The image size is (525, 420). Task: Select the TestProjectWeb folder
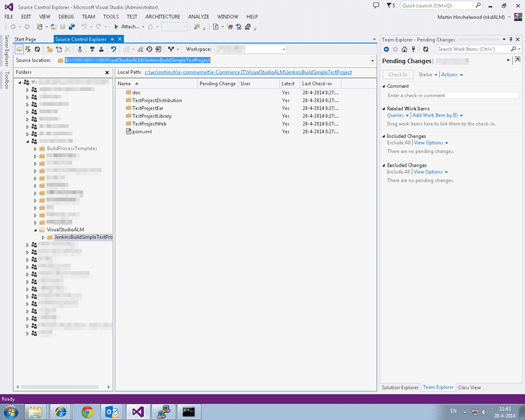(x=149, y=124)
